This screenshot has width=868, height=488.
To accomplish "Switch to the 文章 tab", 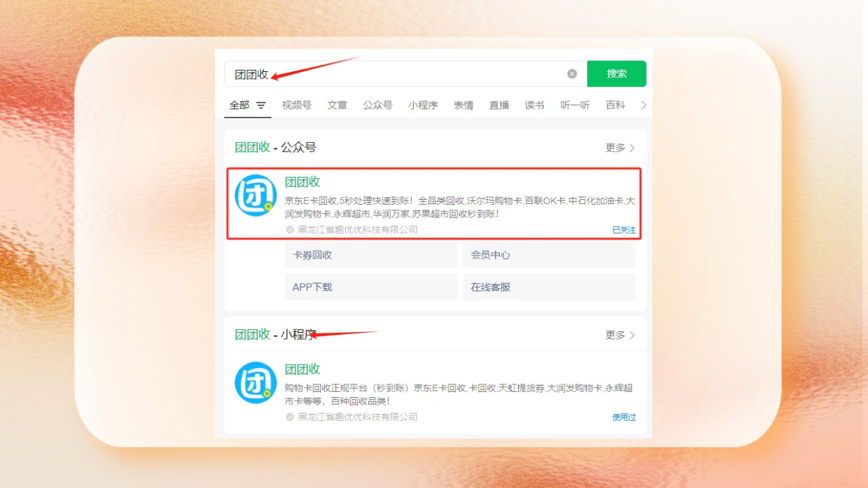I will 337,105.
